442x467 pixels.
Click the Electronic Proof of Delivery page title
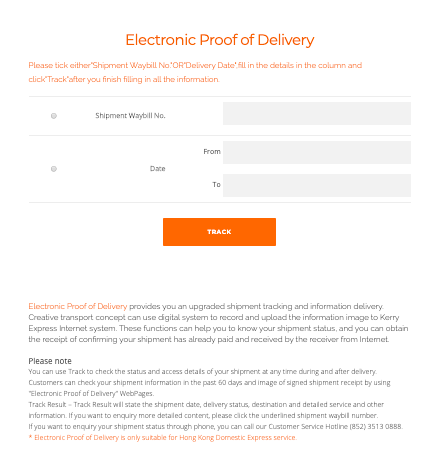[220, 40]
